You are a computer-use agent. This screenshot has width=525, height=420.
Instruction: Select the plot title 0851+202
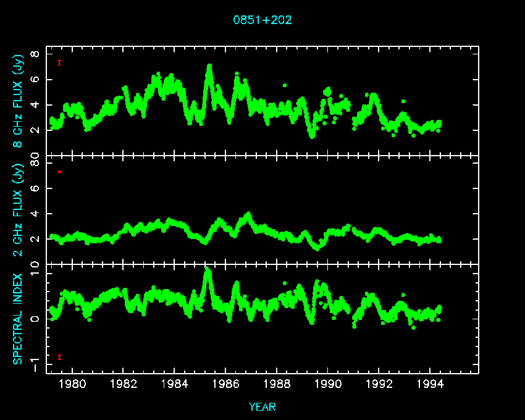click(262, 20)
